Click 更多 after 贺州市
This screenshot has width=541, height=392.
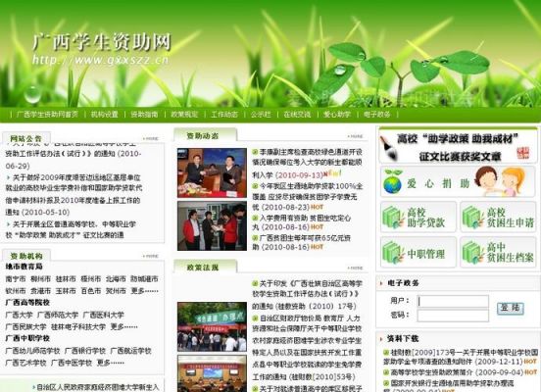click(145, 291)
